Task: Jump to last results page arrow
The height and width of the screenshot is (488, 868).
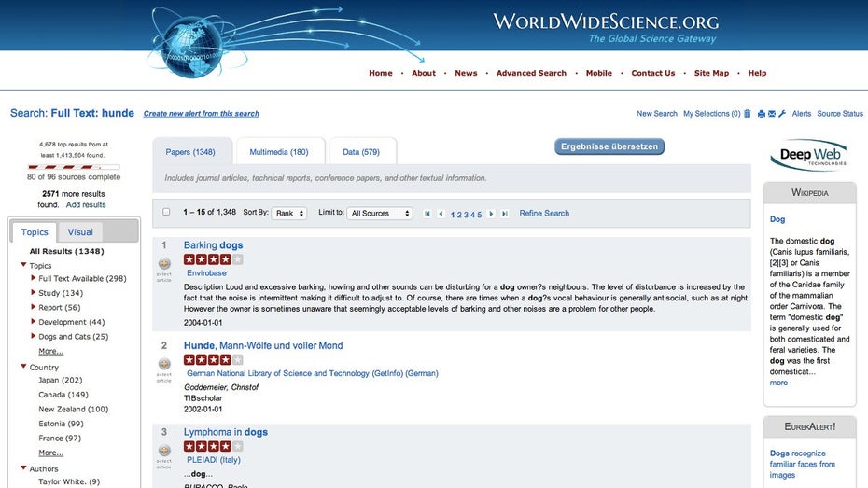Action: click(x=505, y=214)
